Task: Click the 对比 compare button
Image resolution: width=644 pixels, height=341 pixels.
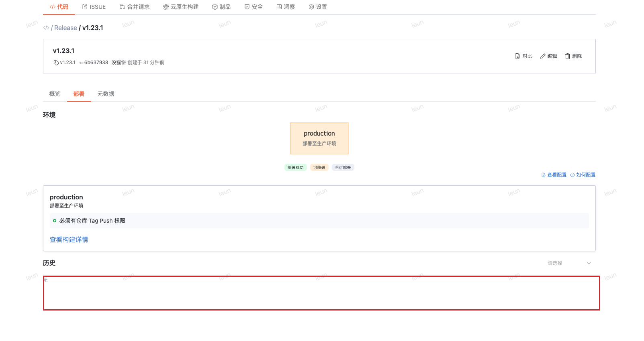Action: pos(523,56)
